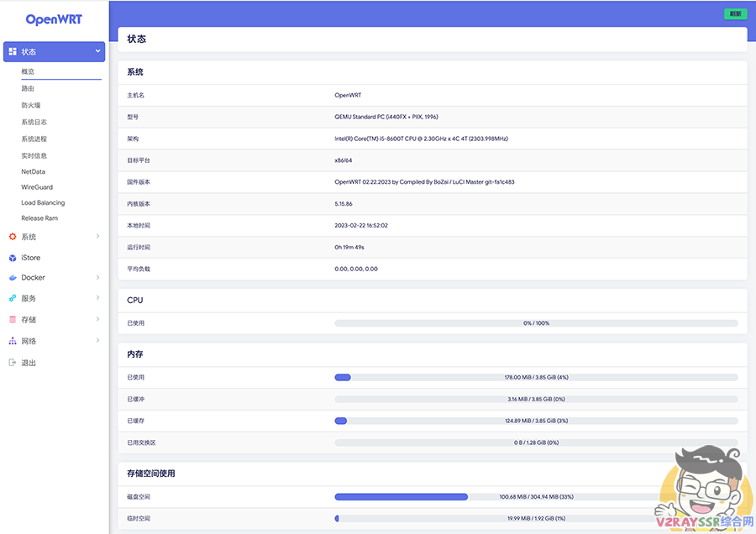
Task: Open the NetData monitoring page
Action: [35, 171]
